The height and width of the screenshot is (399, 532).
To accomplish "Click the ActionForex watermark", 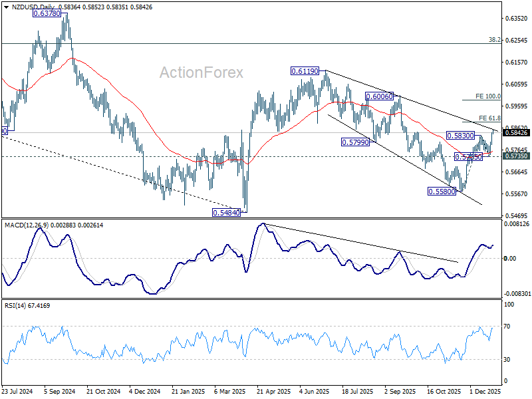I will pyautogui.click(x=201, y=72).
